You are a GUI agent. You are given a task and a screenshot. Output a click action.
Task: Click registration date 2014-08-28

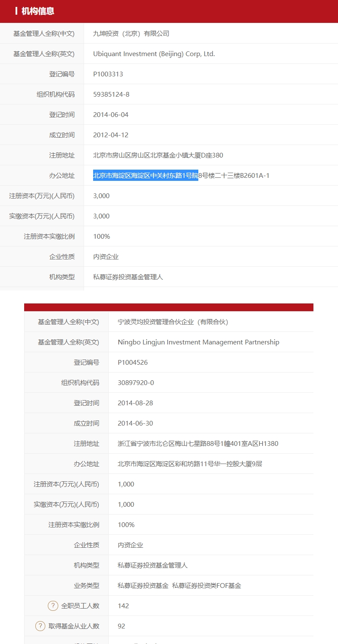pyautogui.click(x=135, y=403)
